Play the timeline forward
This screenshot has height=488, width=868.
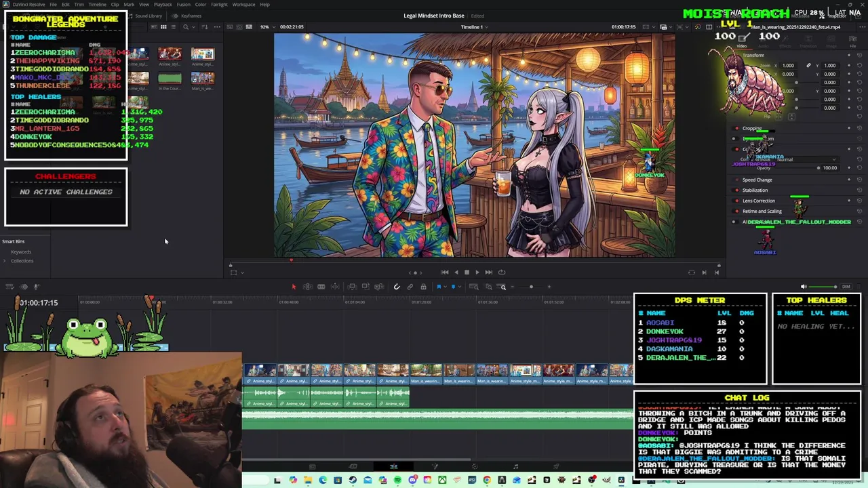(477, 272)
